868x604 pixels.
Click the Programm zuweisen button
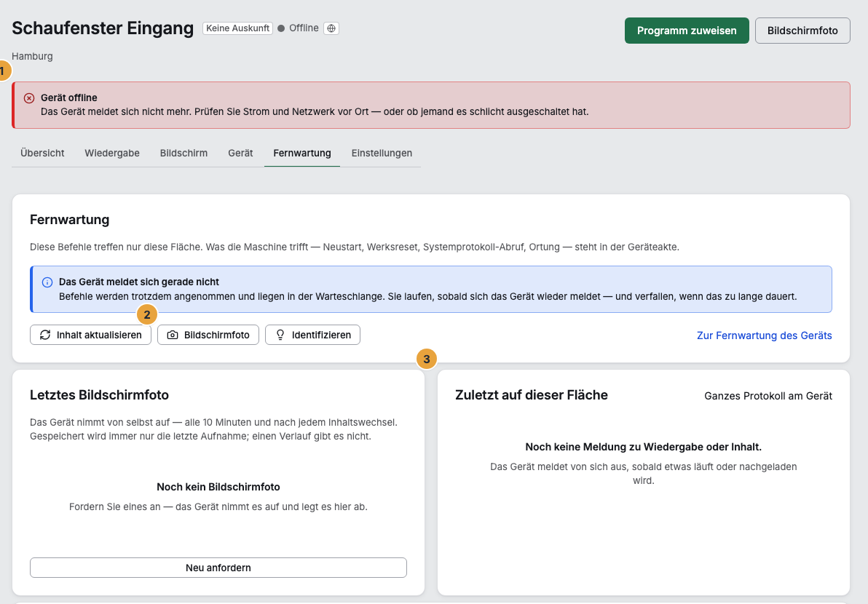pyautogui.click(x=687, y=31)
